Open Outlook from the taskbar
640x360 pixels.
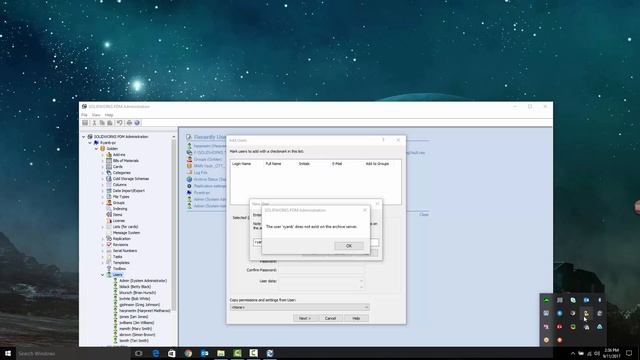coord(204,353)
